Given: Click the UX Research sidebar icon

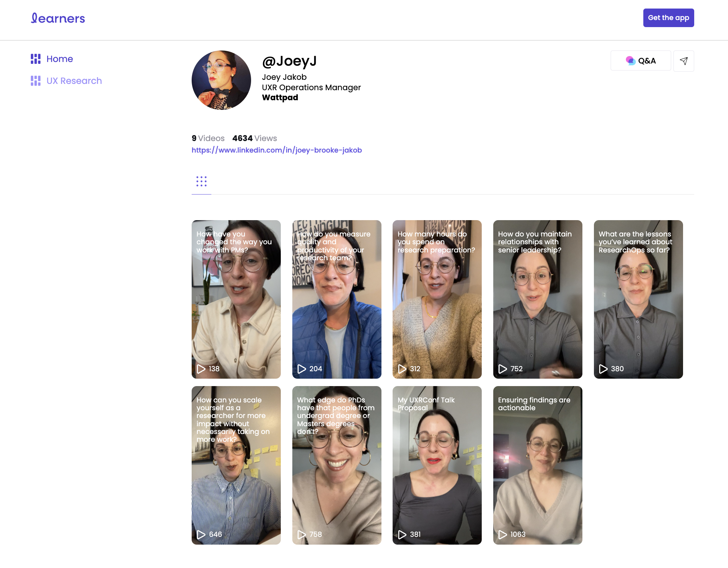Looking at the screenshot, I should coord(36,81).
